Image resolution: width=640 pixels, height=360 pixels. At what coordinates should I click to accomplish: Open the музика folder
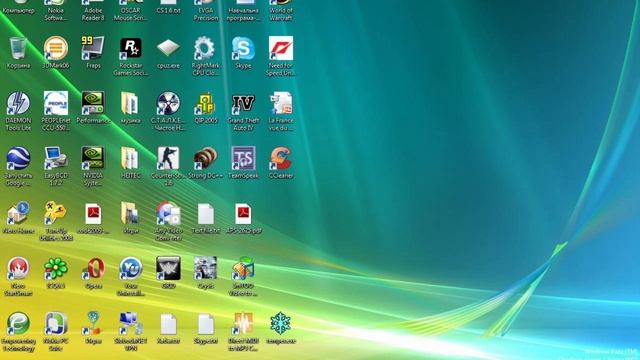129,103
